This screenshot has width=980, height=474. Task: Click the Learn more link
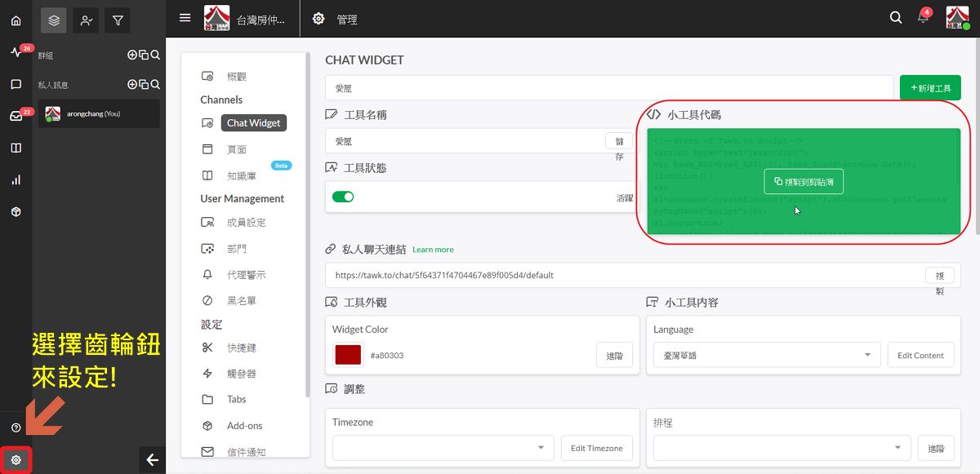(433, 250)
